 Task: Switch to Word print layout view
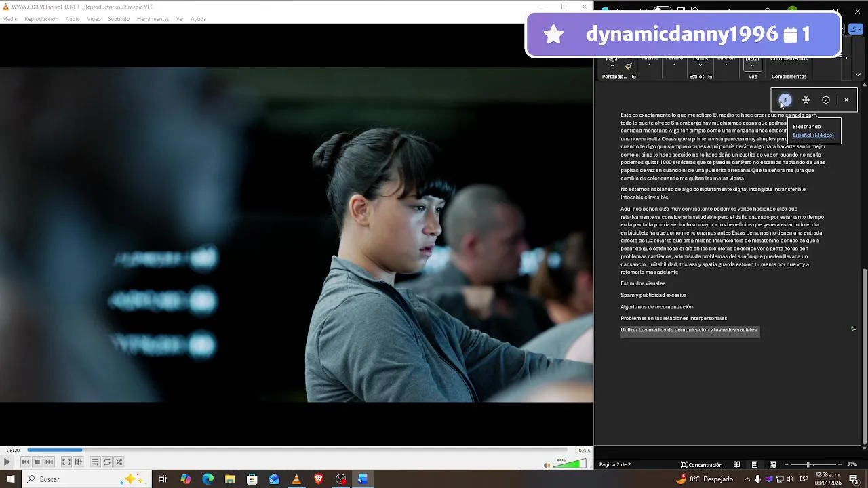click(755, 464)
